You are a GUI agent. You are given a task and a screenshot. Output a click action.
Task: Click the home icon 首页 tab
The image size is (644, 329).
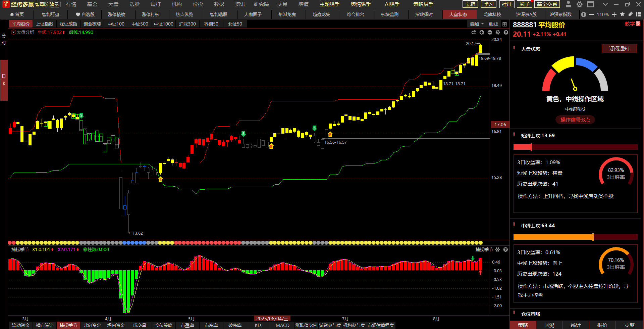pos(17,14)
